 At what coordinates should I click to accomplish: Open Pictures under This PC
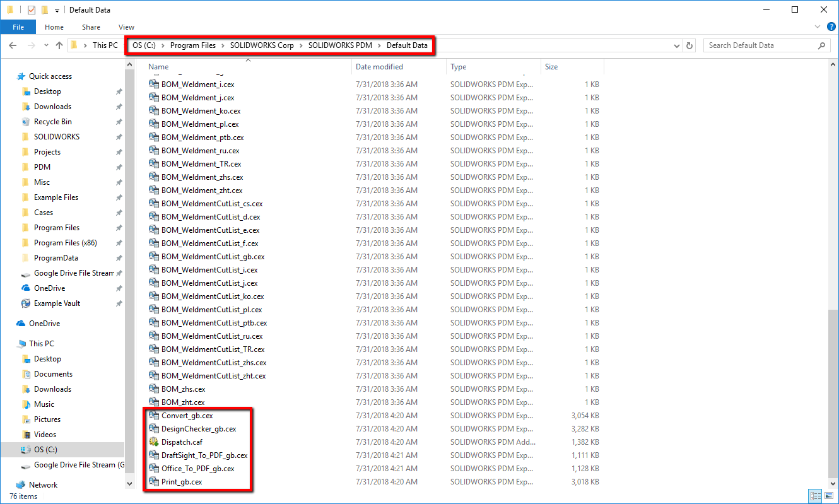click(x=47, y=419)
